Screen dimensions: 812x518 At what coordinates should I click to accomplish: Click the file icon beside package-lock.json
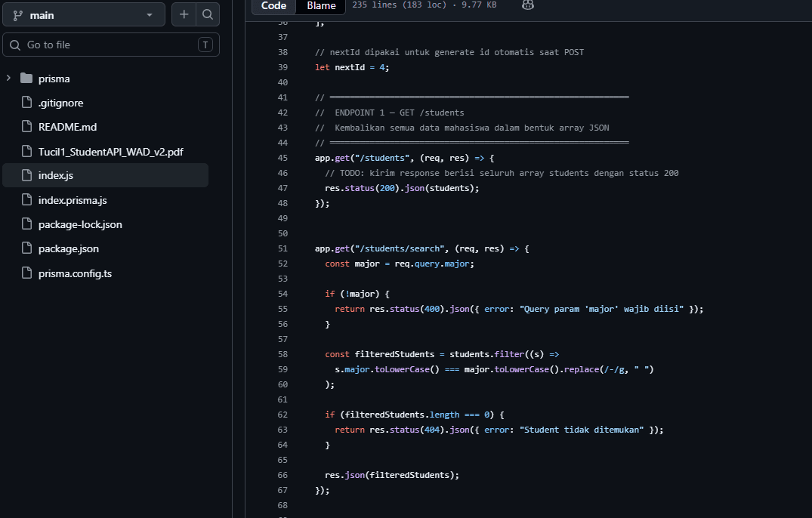(x=26, y=224)
